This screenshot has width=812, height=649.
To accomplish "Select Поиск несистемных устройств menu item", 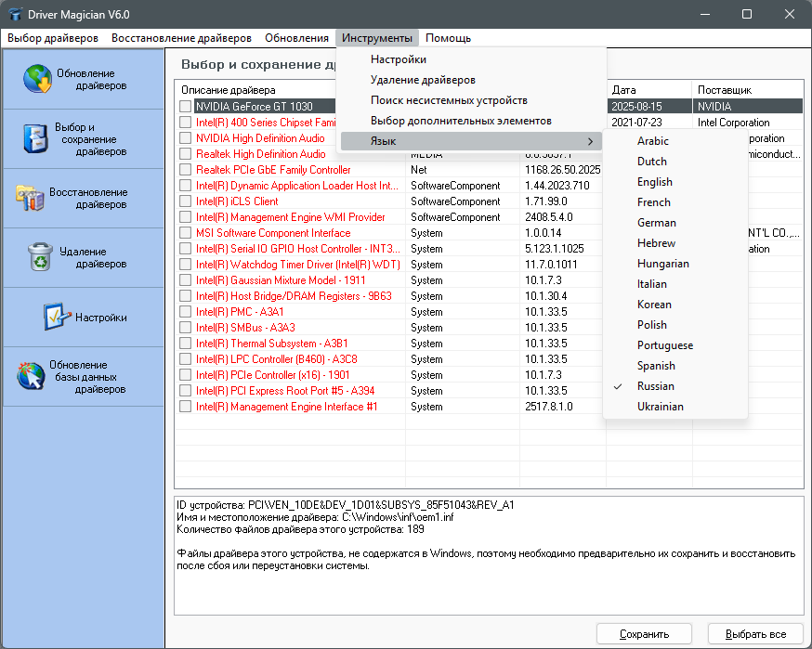I will tap(471, 100).
